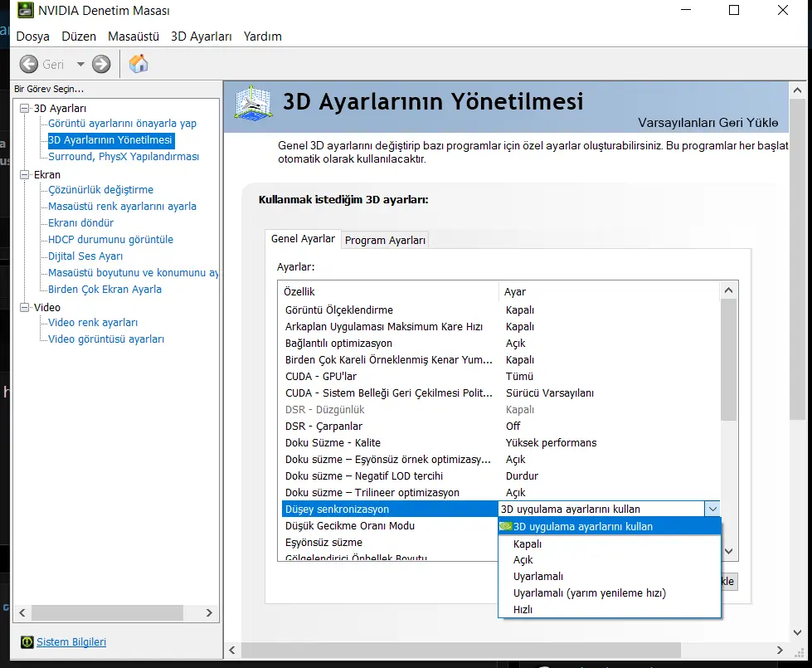Select 3D Ayarlarının Yönetilmesi tree item
Image resolution: width=812 pixels, height=668 pixels.
click(110, 140)
